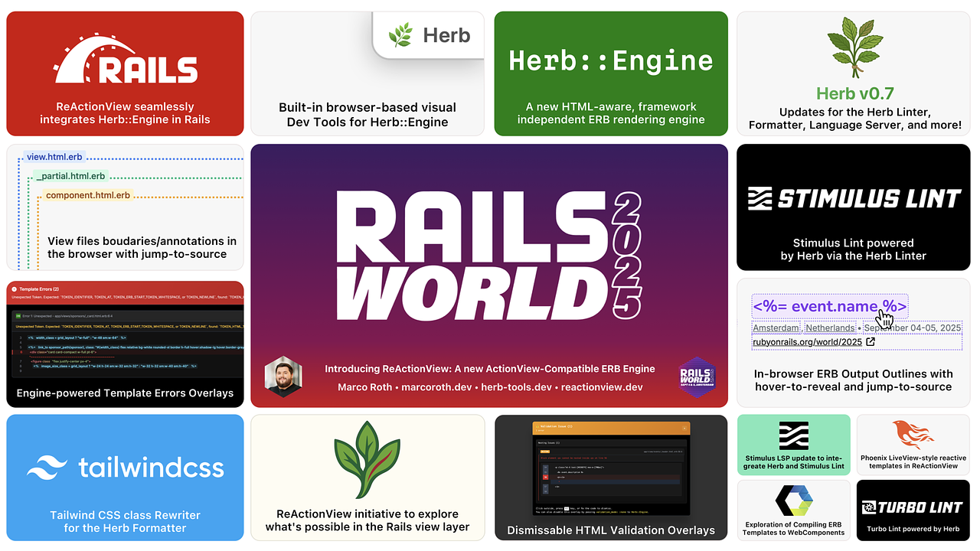Click the orange Validation Issue header bar
The width and height of the screenshot is (980, 551).
pos(610,427)
